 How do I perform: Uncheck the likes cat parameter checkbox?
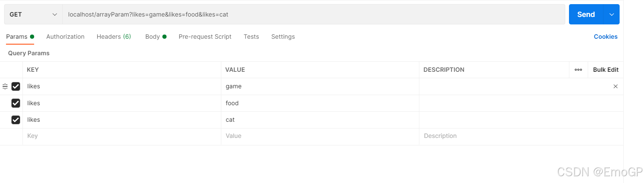click(16, 120)
